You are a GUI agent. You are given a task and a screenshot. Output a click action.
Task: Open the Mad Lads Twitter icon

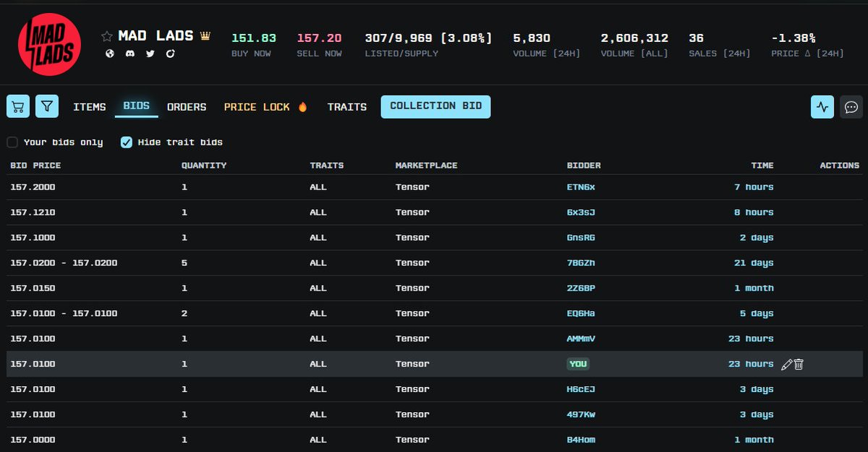point(150,54)
